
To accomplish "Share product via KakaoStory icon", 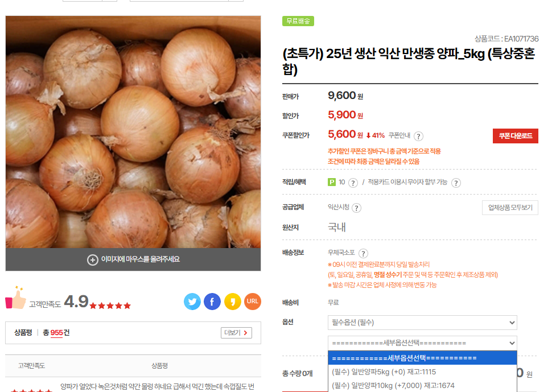I will tap(232, 302).
